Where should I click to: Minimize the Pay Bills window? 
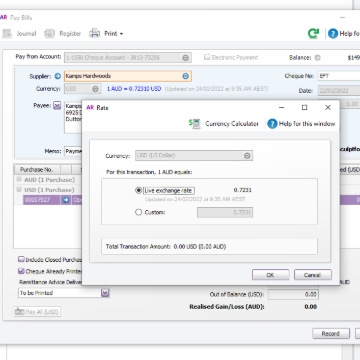[342, 18]
